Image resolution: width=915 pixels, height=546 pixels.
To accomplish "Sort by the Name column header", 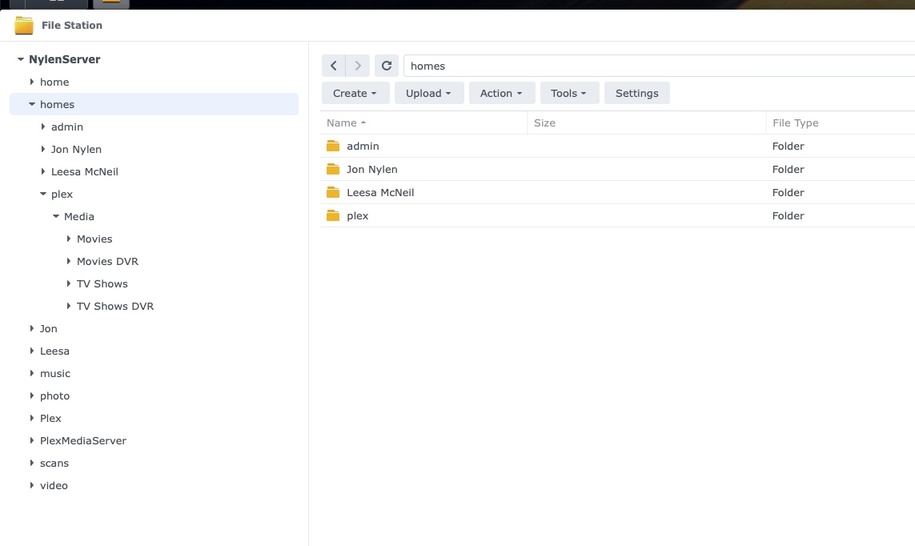I will [424, 123].
